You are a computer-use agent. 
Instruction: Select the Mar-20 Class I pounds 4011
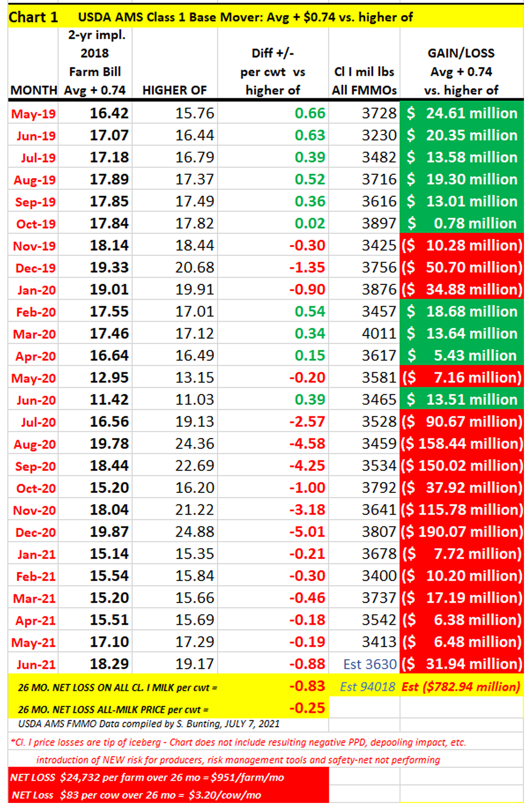tap(379, 333)
